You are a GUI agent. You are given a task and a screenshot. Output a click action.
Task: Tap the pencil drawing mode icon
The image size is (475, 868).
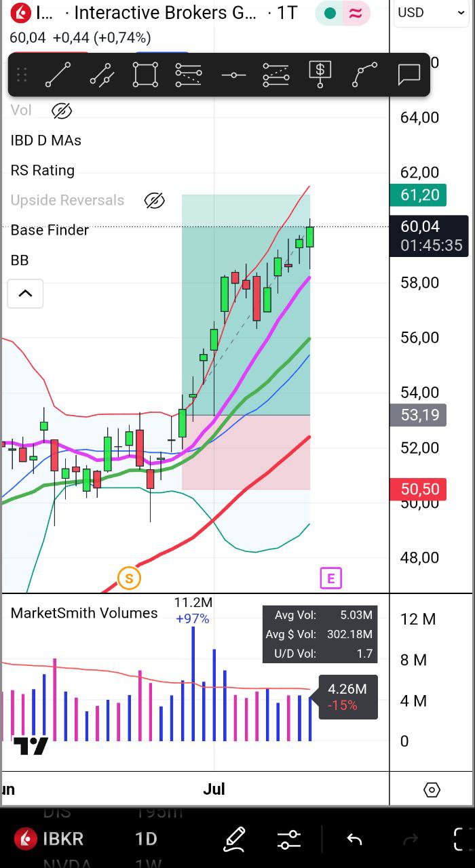[234, 840]
